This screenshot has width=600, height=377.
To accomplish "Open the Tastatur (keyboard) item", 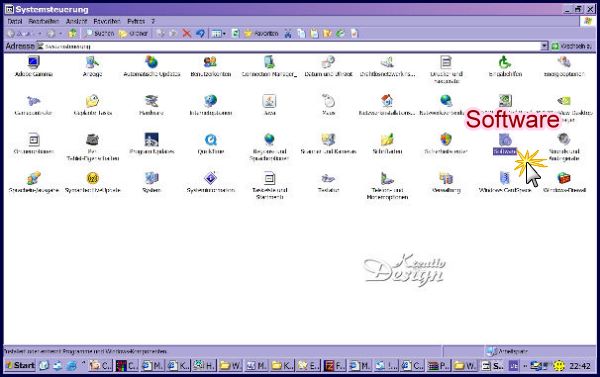I will coord(328,183).
